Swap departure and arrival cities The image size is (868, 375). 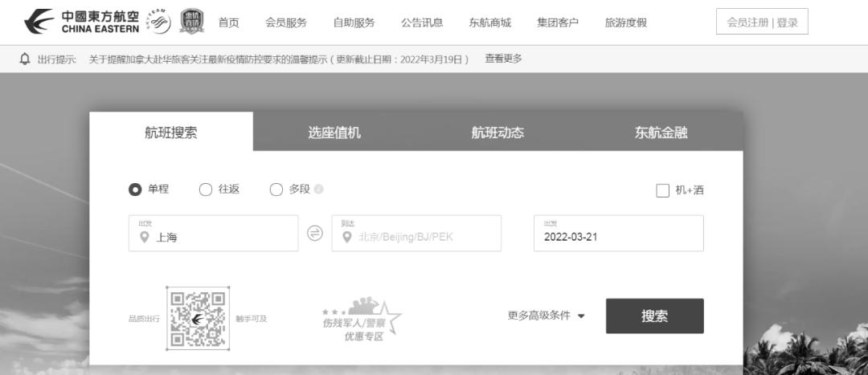coord(314,234)
